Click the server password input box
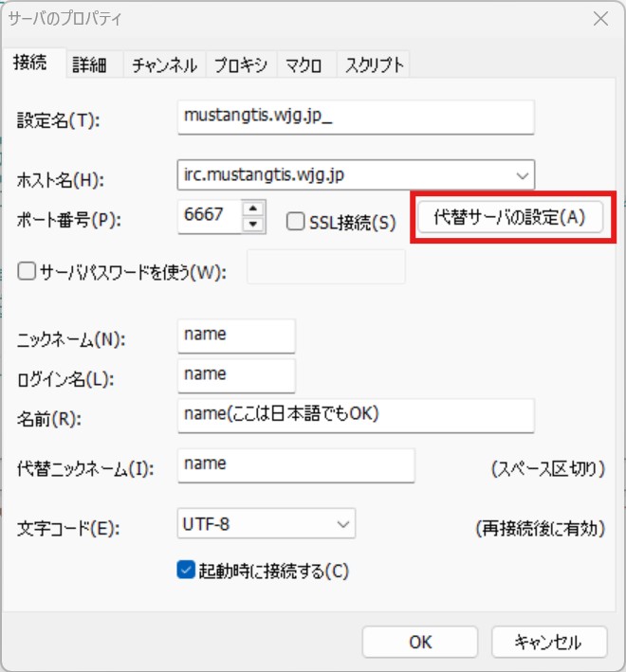Screen dimensions: 626x672 [x=326, y=266]
